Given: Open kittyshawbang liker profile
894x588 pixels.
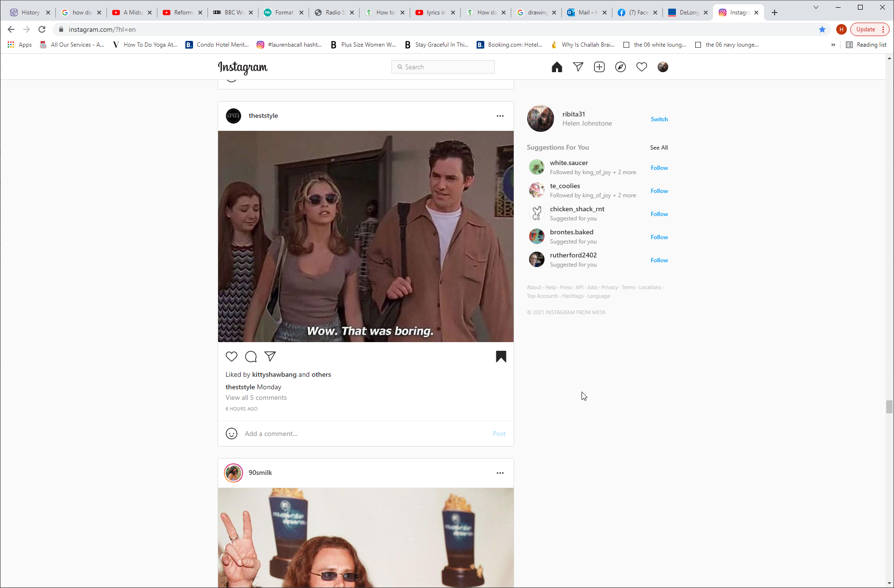Looking at the screenshot, I should point(274,374).
